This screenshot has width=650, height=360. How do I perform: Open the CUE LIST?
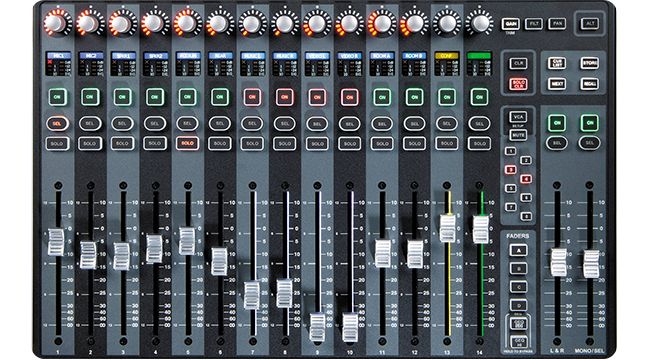(x=557, y=63)
